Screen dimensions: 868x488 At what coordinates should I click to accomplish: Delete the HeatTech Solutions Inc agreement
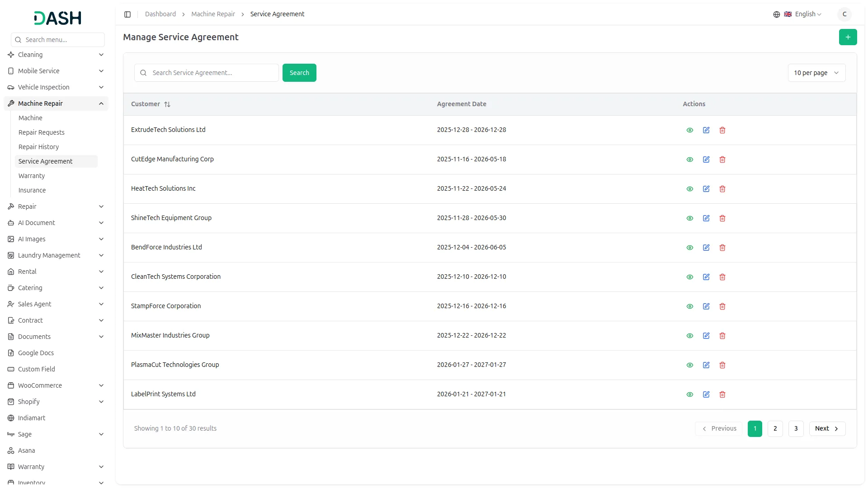tap(722, 189)
